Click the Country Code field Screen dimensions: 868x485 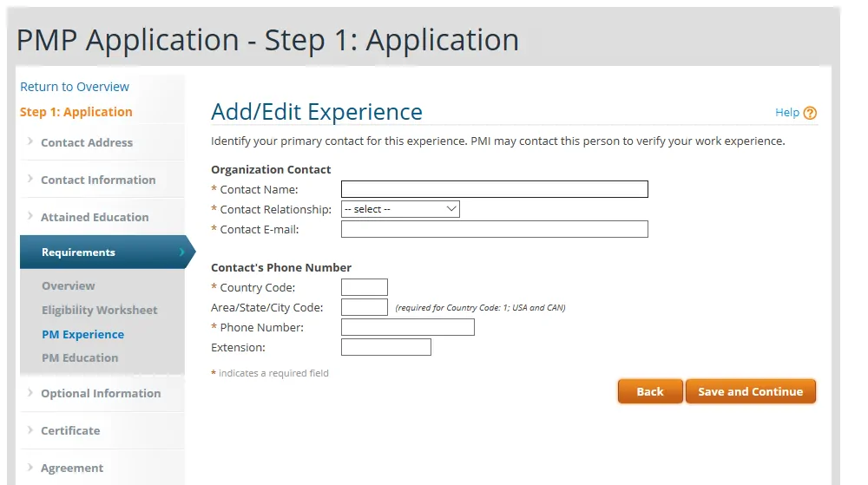point(364,287)
